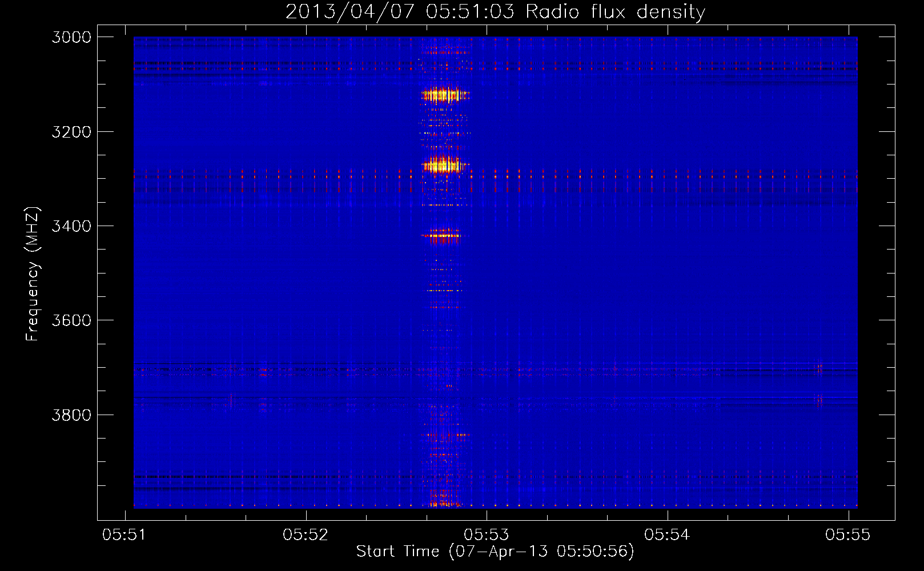Click the 05:54 time axis label

(667, 534)
